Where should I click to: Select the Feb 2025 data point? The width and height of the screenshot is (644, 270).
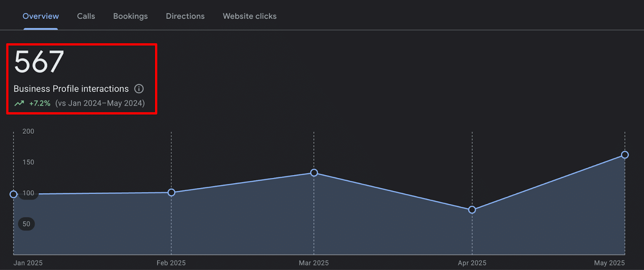click(171, 193)
